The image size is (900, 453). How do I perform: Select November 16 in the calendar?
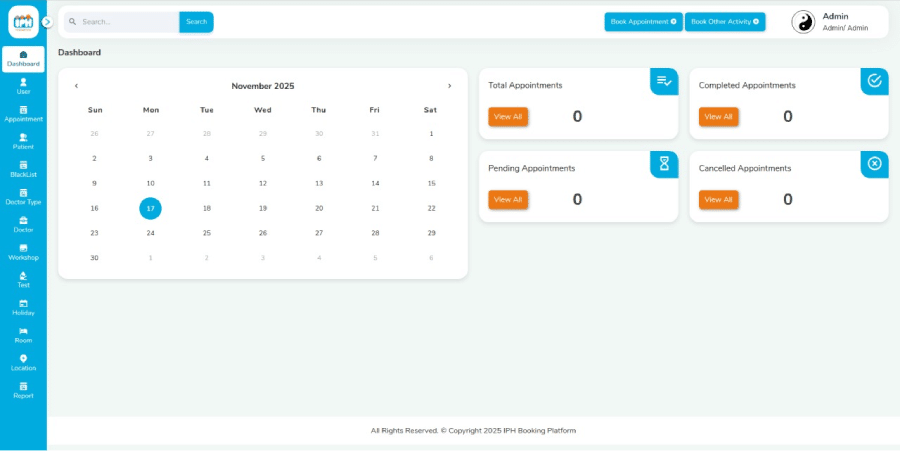click(94, 208)
